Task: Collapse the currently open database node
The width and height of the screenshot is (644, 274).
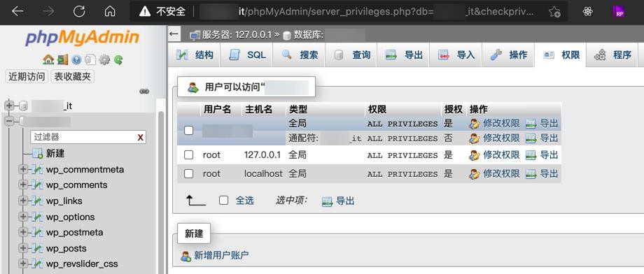Action: [x=9, y=121]
